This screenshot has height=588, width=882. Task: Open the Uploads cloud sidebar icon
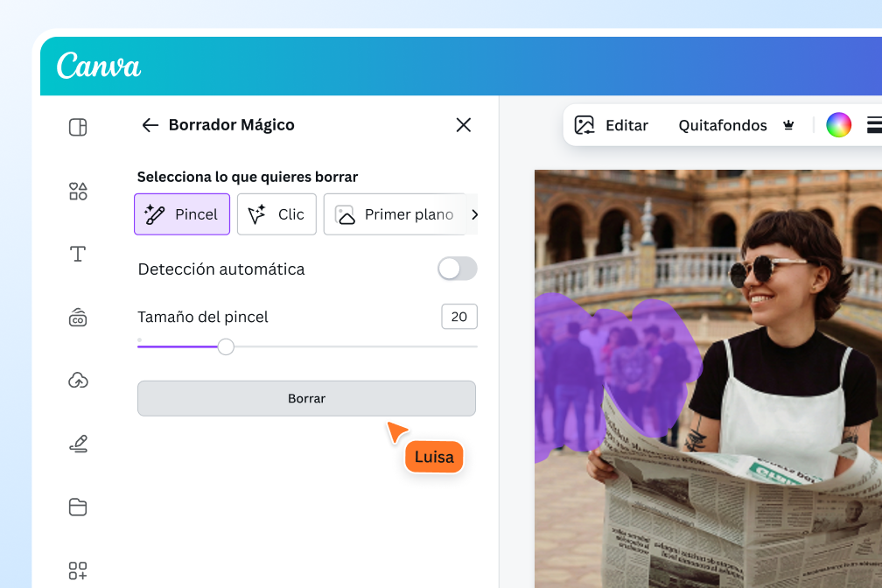(x=78, y=381)
